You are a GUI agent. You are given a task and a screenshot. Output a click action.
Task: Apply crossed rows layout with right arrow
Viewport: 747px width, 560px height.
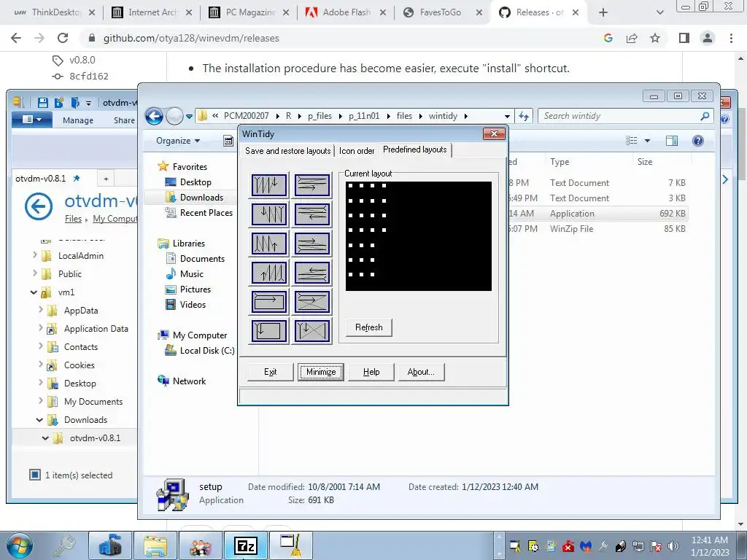(312, 302)
